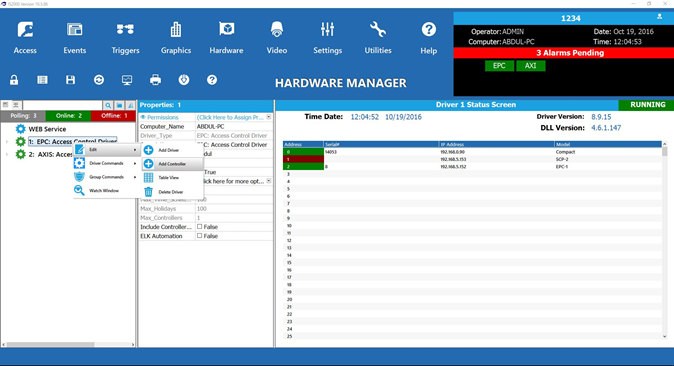Click the Offline: 1 status filter
674x366 pixels.
(113, 116)
